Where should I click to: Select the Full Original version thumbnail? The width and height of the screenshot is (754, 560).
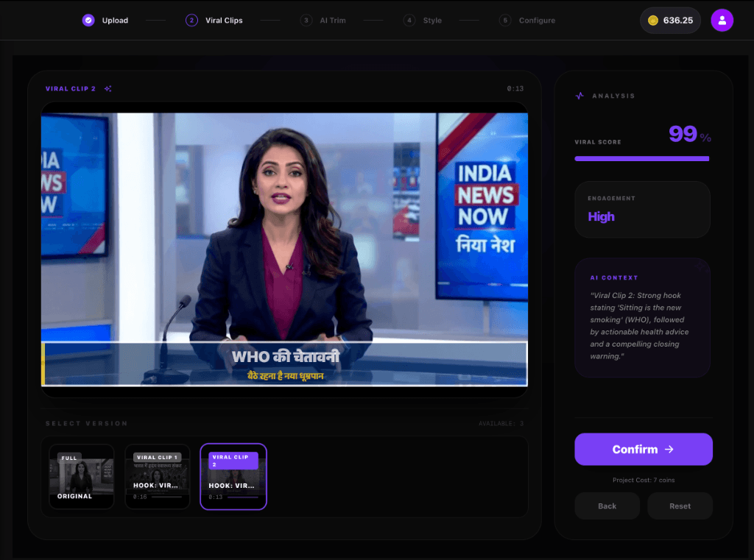81,476
